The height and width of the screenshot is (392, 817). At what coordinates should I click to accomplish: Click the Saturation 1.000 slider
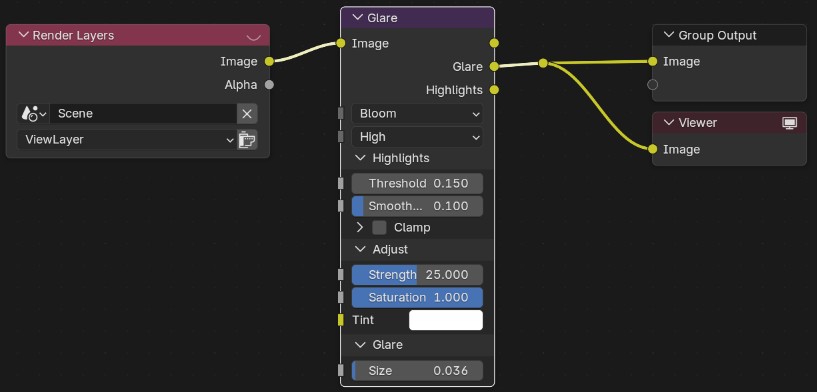[x=417, y=298]
